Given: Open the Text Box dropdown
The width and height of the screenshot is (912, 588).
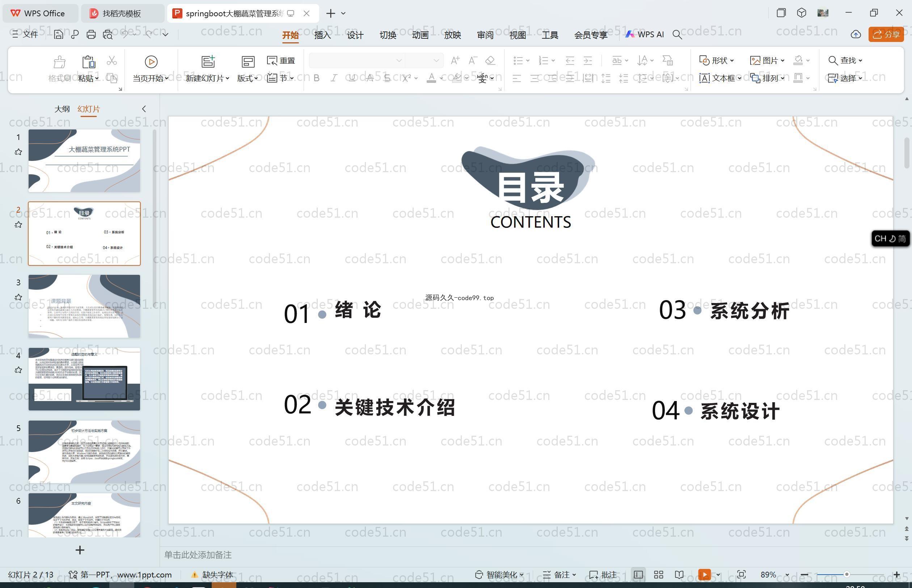Looking at the screenshot, I should (x=720, y=78).
